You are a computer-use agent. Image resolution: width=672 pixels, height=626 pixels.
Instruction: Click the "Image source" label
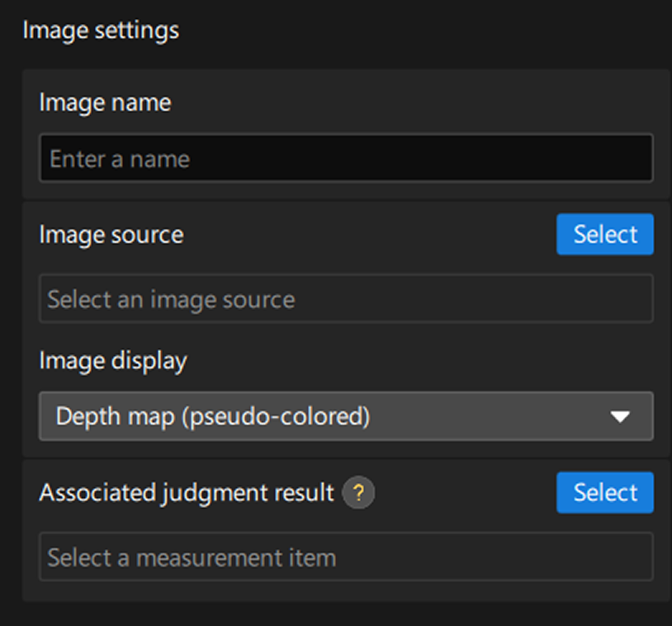(x=111, y=235)
